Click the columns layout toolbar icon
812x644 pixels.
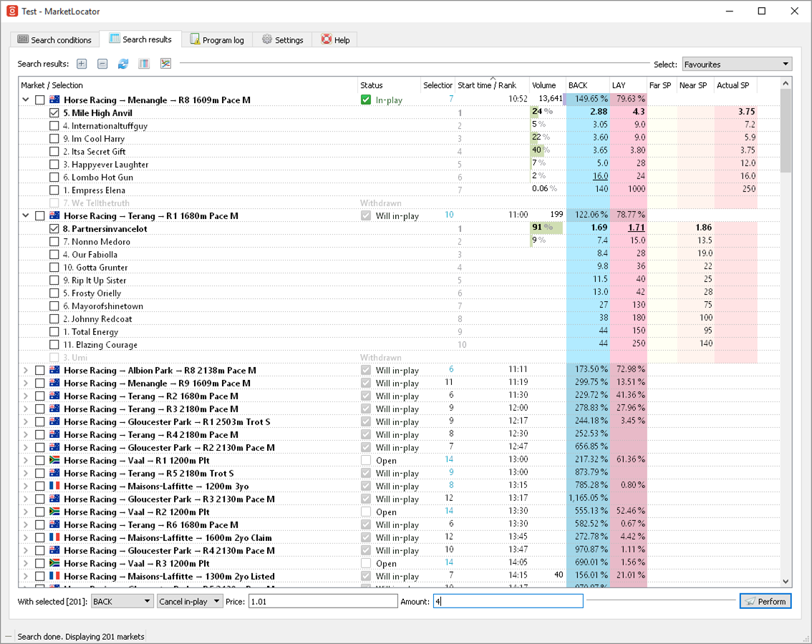coord(144,64)
